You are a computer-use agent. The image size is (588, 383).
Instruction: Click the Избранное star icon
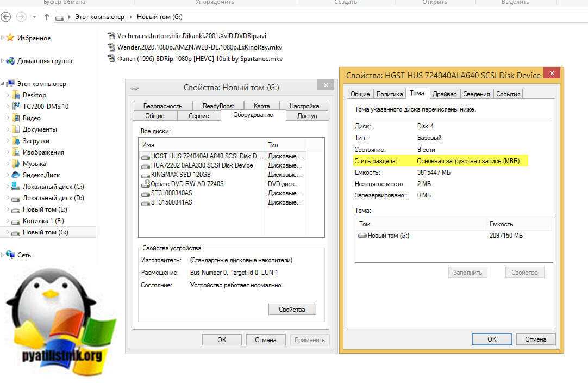(10, 38)
